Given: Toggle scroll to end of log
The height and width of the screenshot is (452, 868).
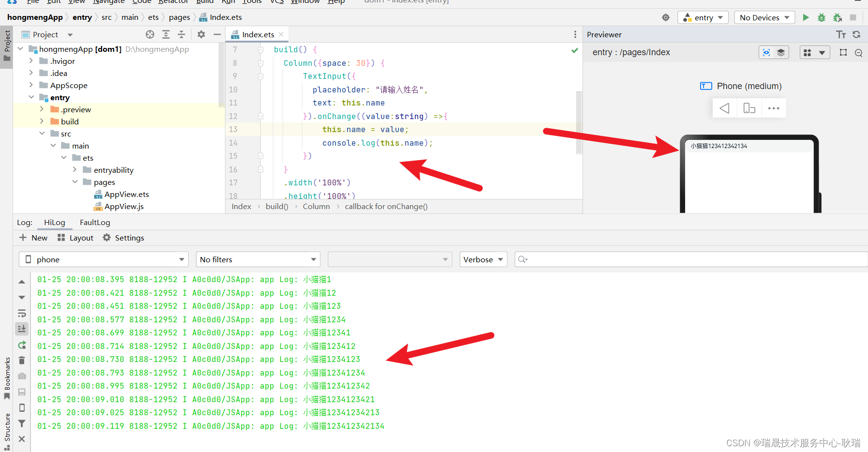Looking at the screenshot, I should pos(22,329).
